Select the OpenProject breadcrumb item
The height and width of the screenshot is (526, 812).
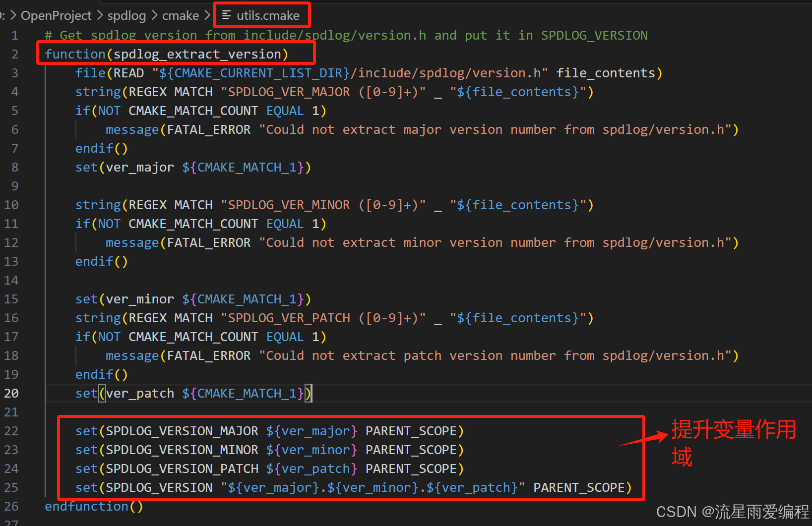point(56,15)
